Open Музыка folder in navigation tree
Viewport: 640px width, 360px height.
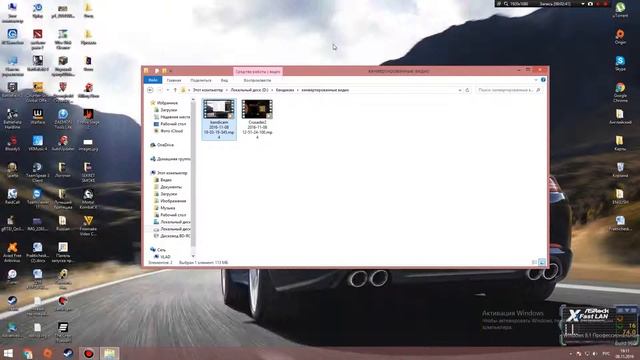pyautogui.click(x=167, y=208)
